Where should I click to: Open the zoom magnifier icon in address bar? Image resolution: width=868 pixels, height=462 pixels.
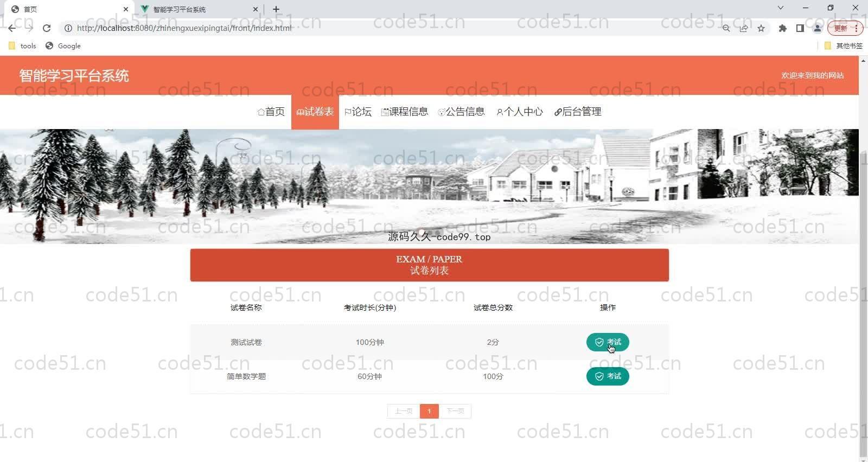(726, 28)
